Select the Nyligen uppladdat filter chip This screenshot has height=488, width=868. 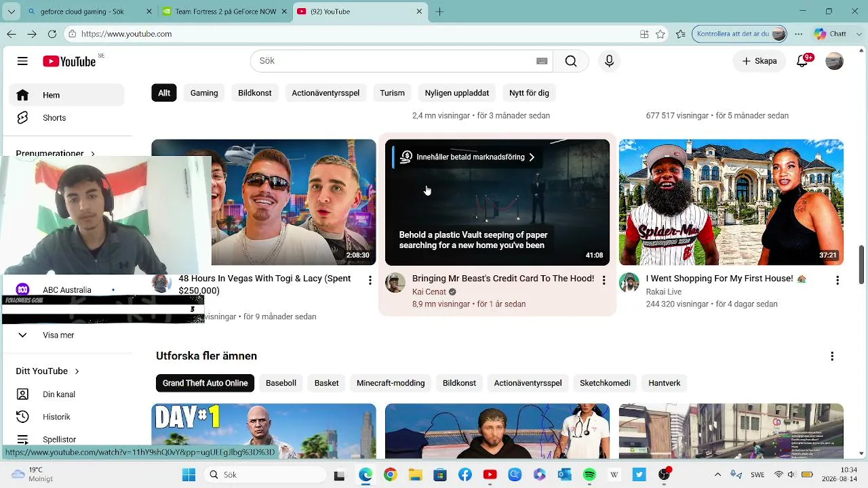click(x=457, y=93)
